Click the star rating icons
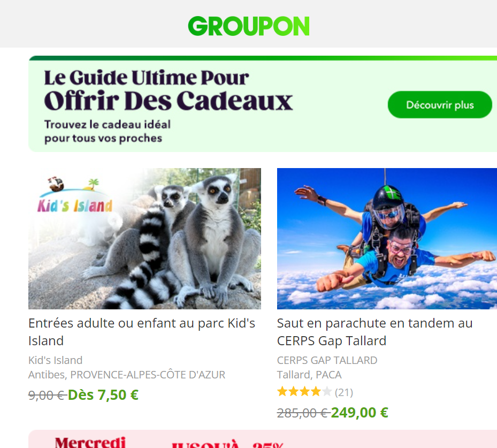This screenshot has height=448, width=497. tap(304, 392)
